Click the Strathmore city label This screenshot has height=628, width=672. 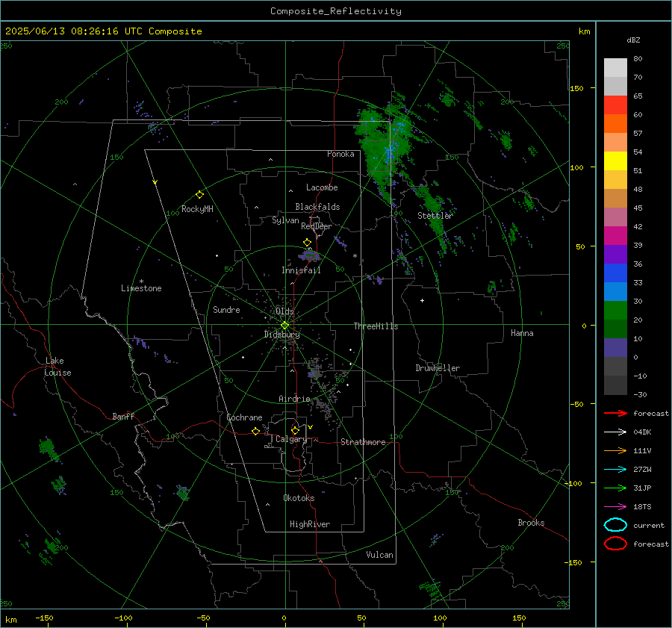(x=363, y=442)
